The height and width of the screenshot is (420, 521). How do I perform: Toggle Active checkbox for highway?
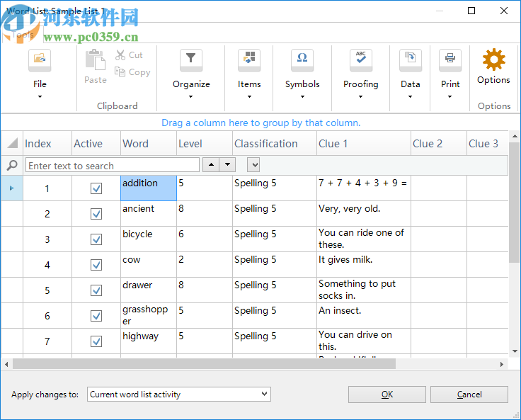point(96,341)
